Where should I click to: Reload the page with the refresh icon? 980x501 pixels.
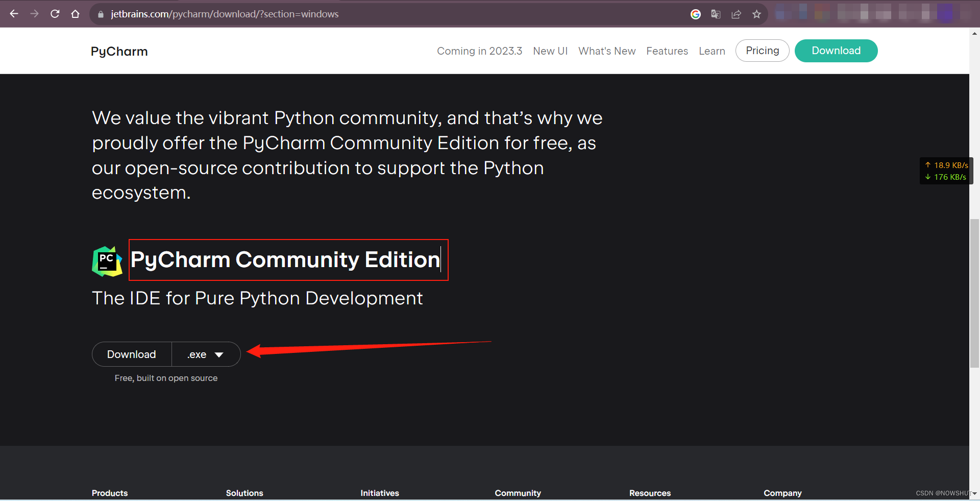tap(55, 14)
